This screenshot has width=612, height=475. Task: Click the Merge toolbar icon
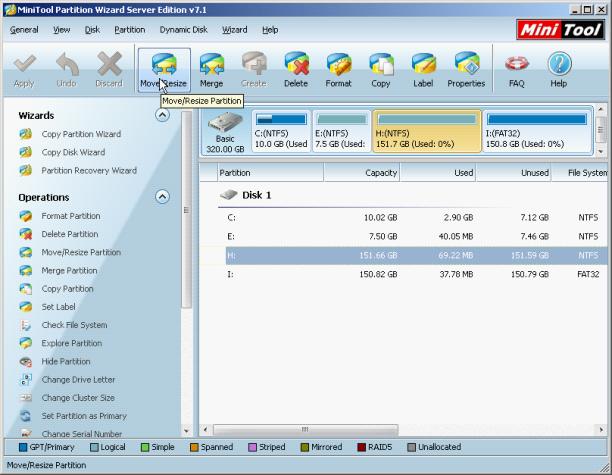pyautogui.click(x=212, y=71)
